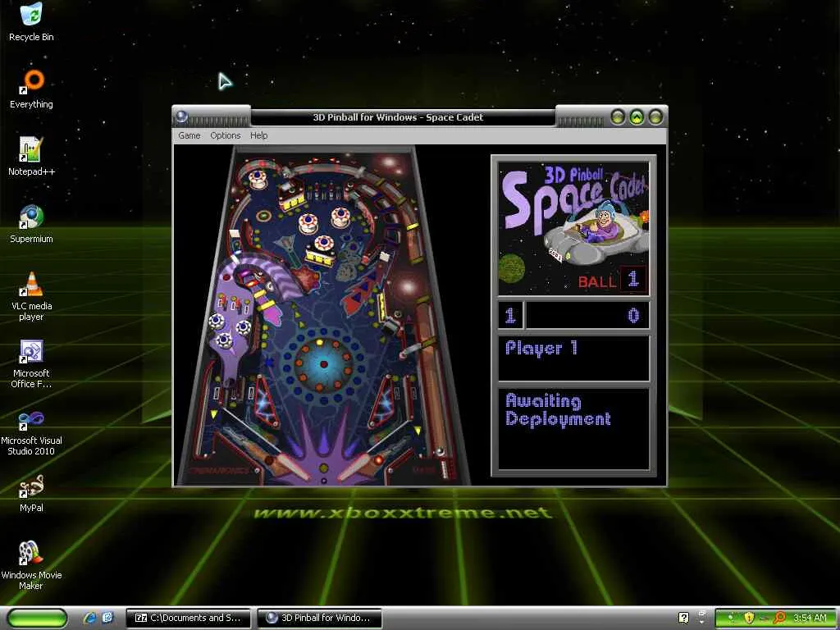Close the 3D Pinball window
The image size is (840, 630).
point(655,116)
